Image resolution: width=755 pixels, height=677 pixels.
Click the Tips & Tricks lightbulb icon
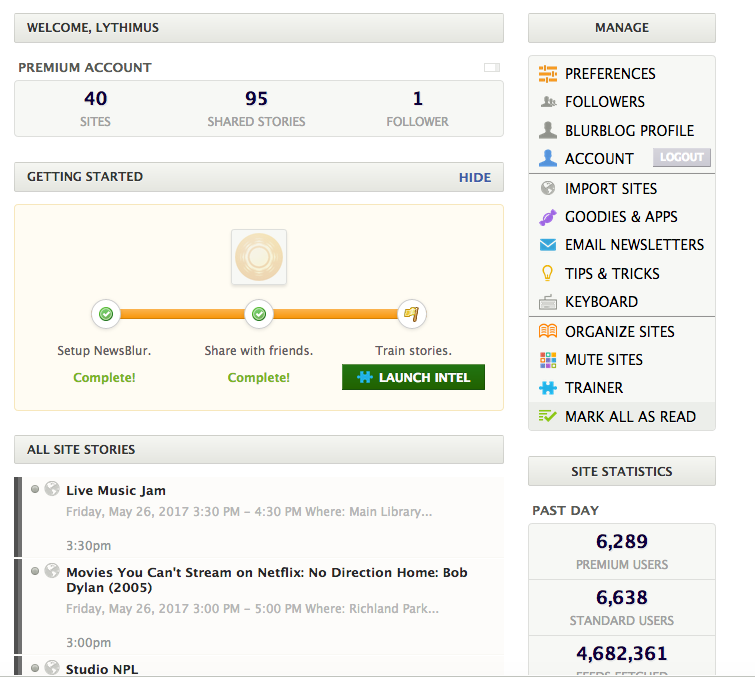pyautogui.click(x=547, y=273)
